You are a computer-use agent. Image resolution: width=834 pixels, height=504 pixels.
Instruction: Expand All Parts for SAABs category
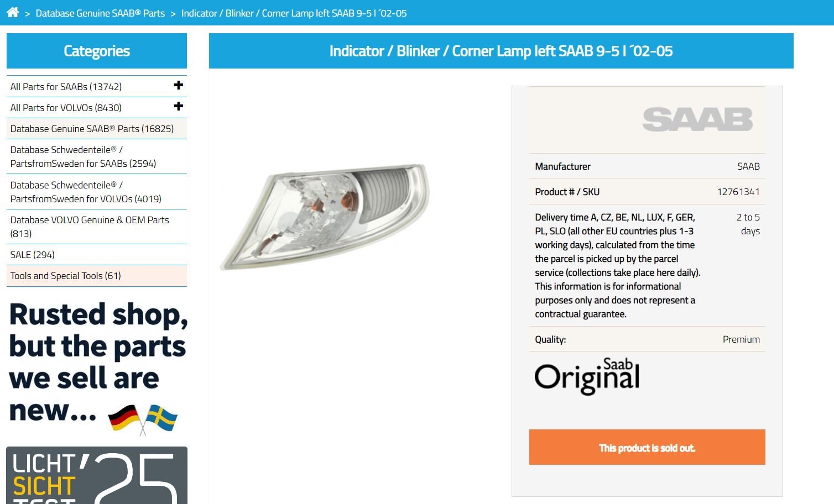(178, 85)
